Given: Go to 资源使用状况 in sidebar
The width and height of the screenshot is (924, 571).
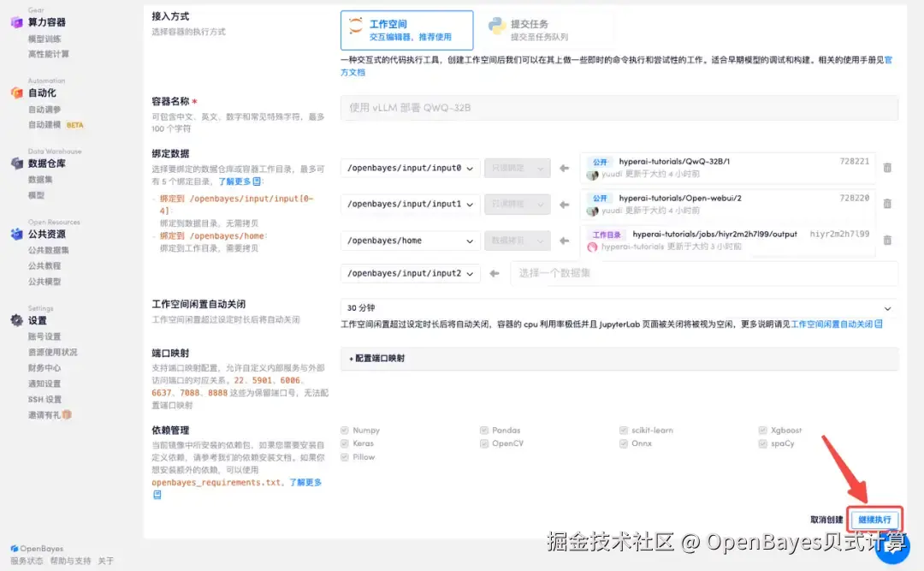Looking at the screenshot, I should [52, 352].
